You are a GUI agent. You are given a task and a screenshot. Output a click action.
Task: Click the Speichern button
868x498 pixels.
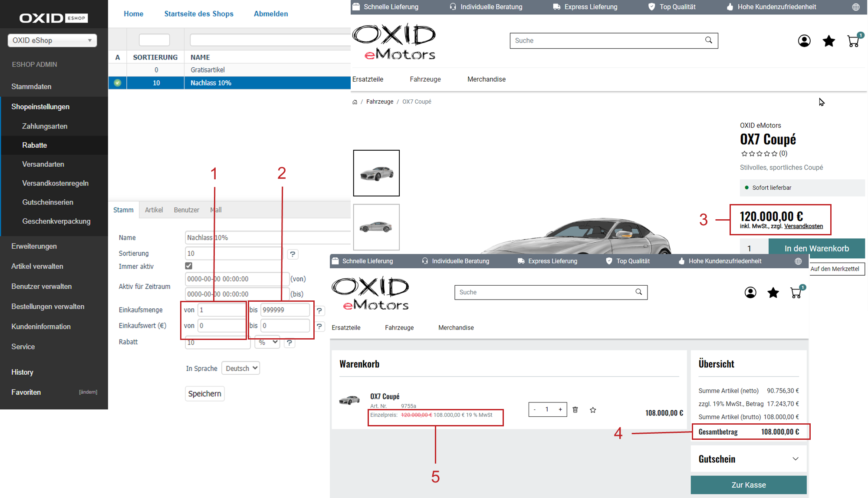[204, 394]
